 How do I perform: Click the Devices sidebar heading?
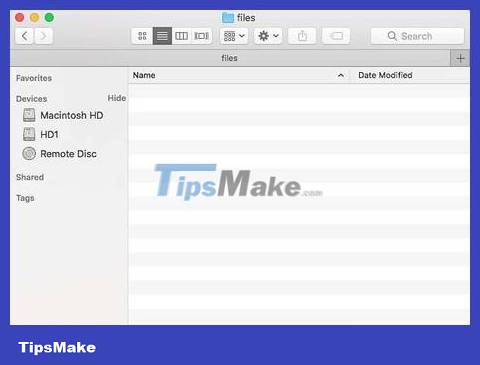click(x=31, y=99)
